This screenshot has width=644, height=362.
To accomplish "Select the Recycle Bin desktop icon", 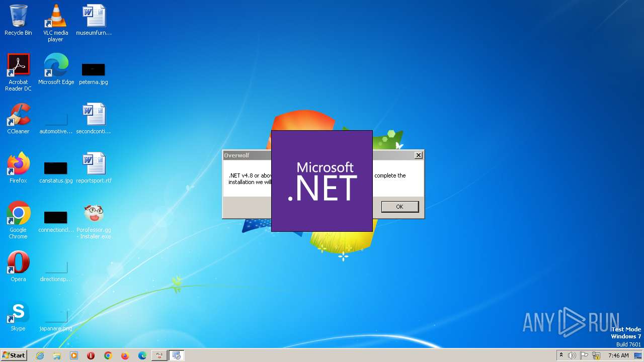I will click(x=18, y=20).
